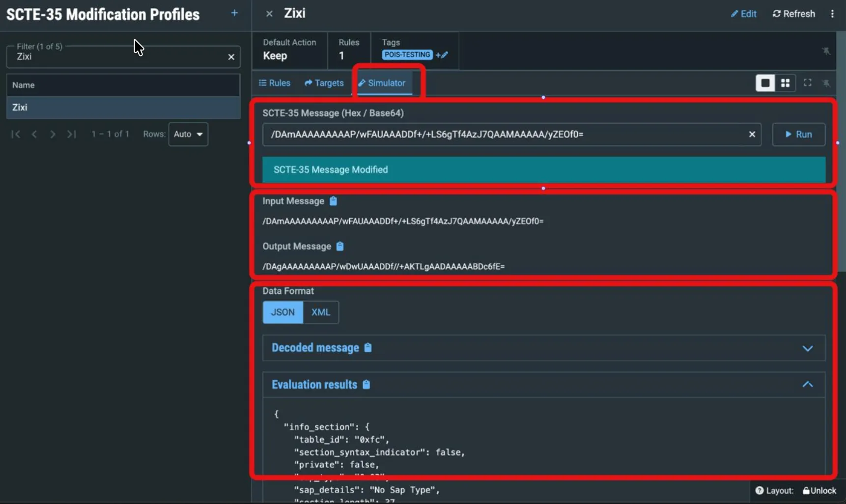Screen dimensions: 846x504
Task: Close the Zixi profile panel
Action: (x=269, y=14)
